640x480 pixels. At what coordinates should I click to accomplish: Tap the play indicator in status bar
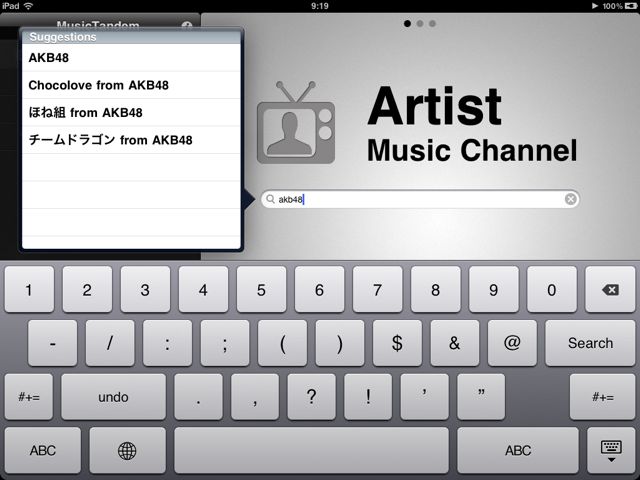click(595, 6)
